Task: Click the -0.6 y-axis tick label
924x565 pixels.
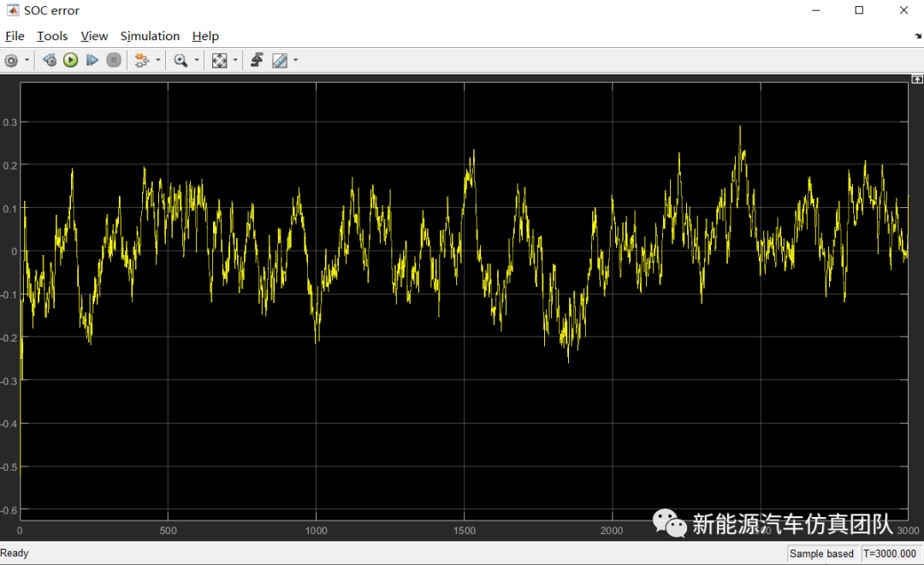Action: pyautogui.click(x=9, y=510)
